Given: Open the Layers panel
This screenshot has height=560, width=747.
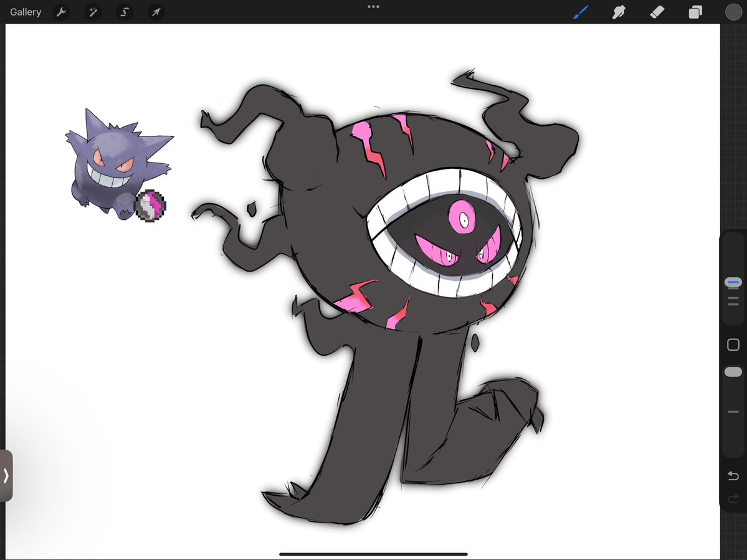Looking at the screenshot, I should [695, 12].
